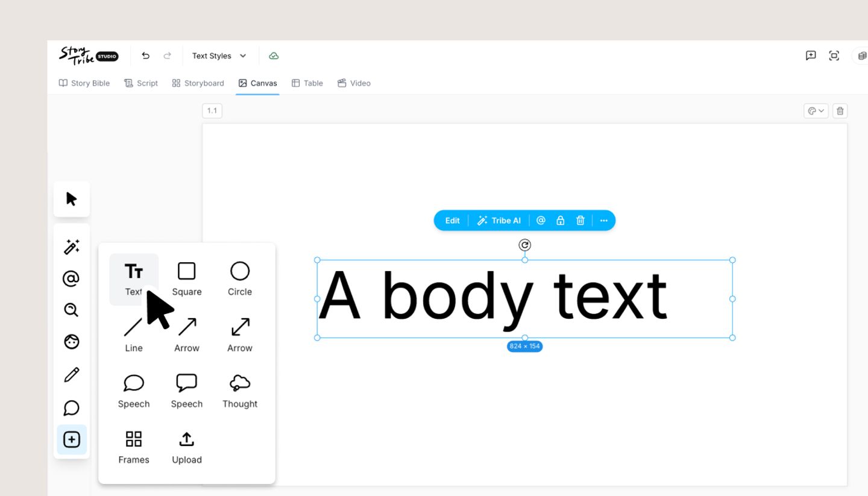
Task: Click the trash icon in the blue floating toolbar
Action: click(580, 221)
